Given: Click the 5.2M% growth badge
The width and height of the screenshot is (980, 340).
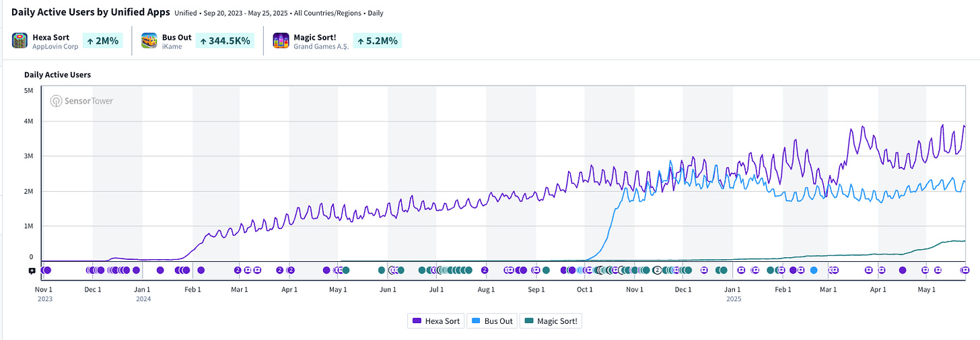Looking at the screenshot, I should point(377,40).
